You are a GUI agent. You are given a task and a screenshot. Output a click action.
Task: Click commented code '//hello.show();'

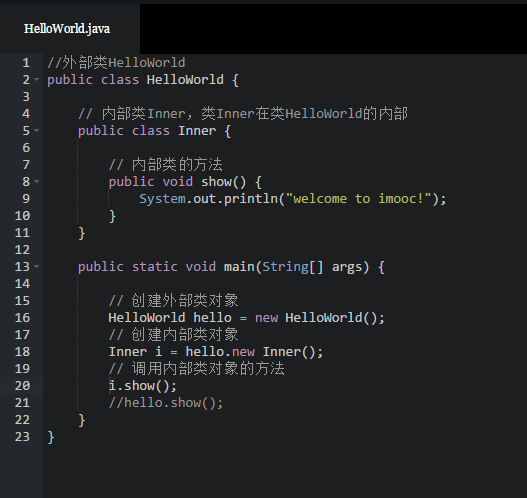[166, 403]
